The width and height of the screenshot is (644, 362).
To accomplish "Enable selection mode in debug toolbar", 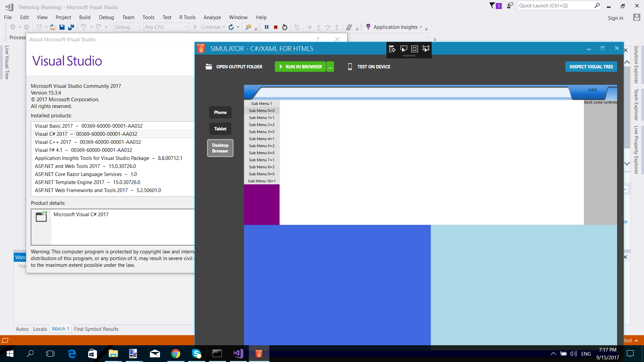I will pos(404,49).
